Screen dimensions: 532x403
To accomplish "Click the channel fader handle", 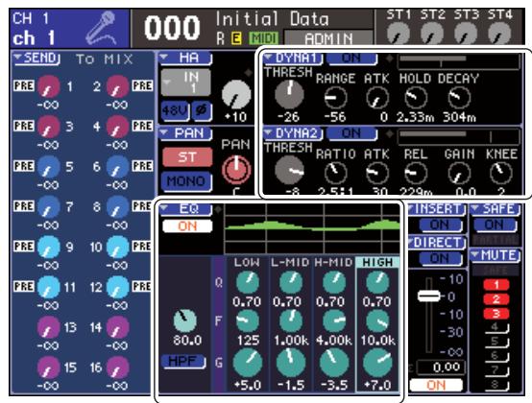I will click(429, 296).
